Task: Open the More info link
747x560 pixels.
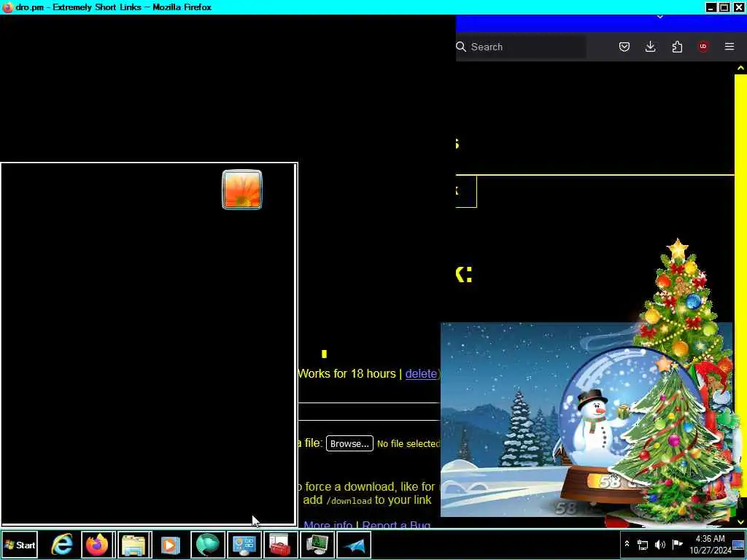Action: click(328, 525)
